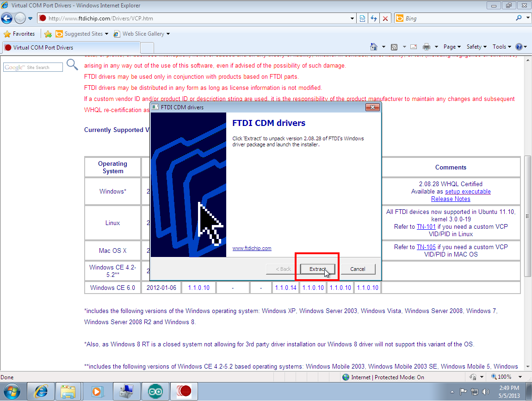Open the Suggested Sites menu
This screenshot has height=401, width=532.
[81, 34]
